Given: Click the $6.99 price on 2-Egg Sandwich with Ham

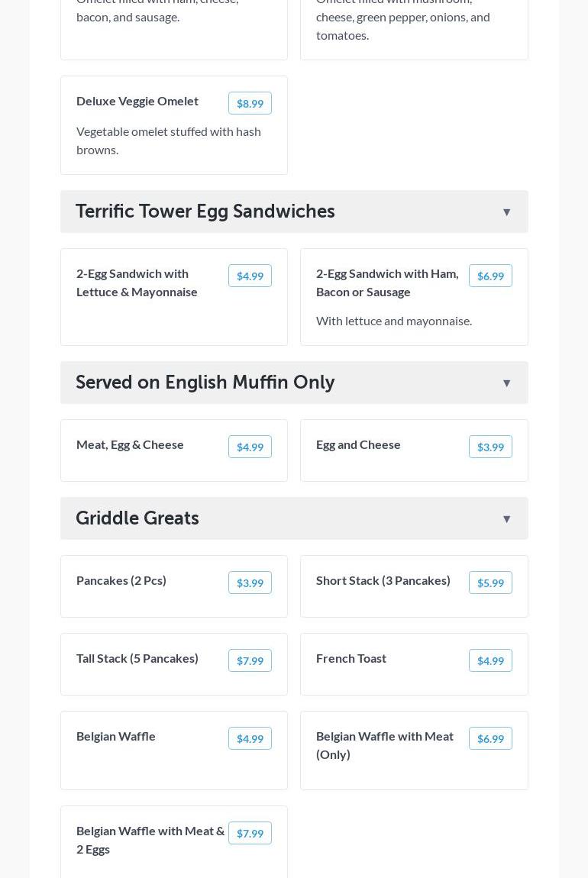Looking at the screenshot, I should [490, 276].
